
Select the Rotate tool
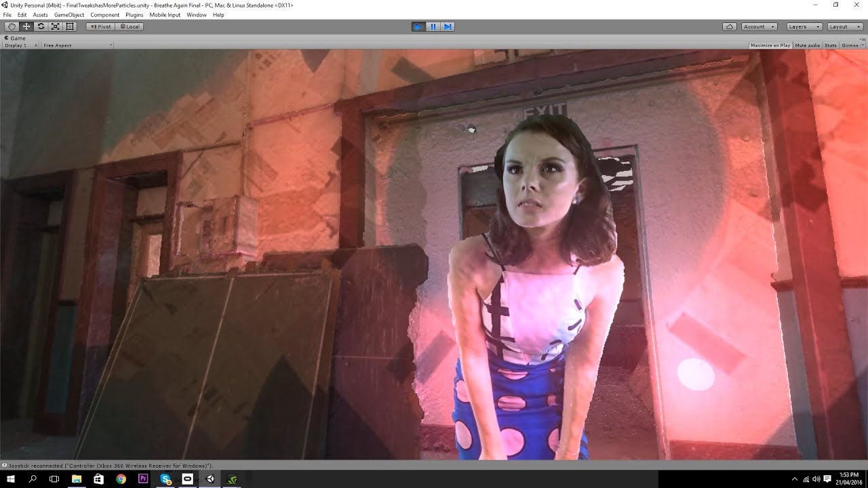tap(41, 26)
